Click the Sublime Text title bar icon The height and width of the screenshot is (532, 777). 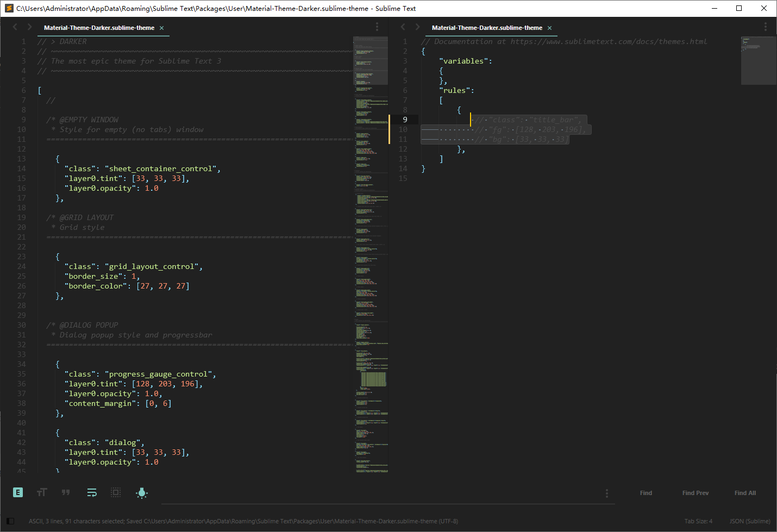9,8
